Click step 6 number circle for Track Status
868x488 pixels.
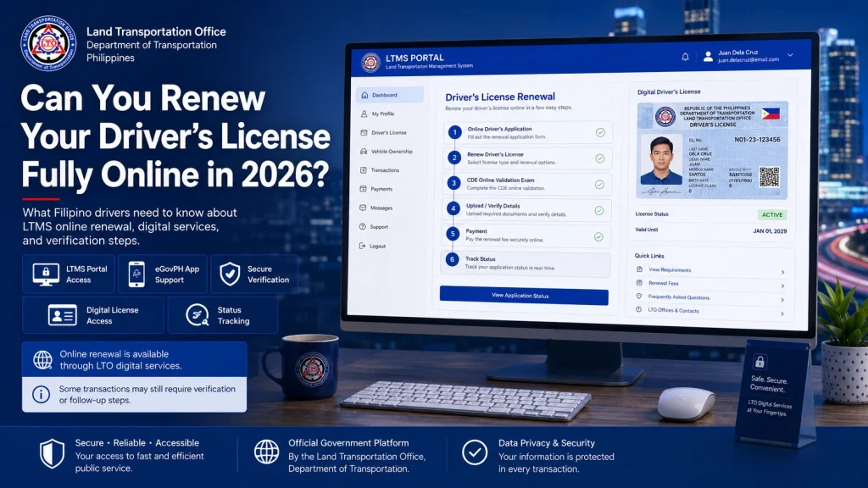pos(453,259)
